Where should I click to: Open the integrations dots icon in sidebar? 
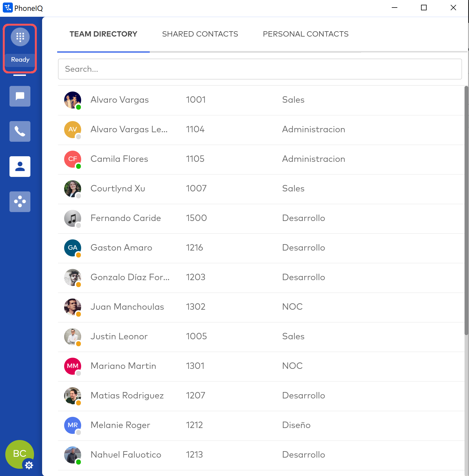[20, 202]
